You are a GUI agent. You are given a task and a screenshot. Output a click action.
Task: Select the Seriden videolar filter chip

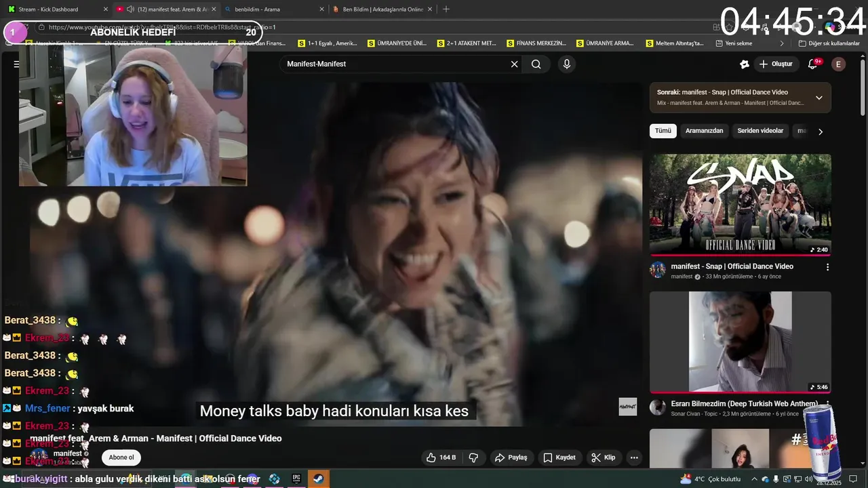760,131
